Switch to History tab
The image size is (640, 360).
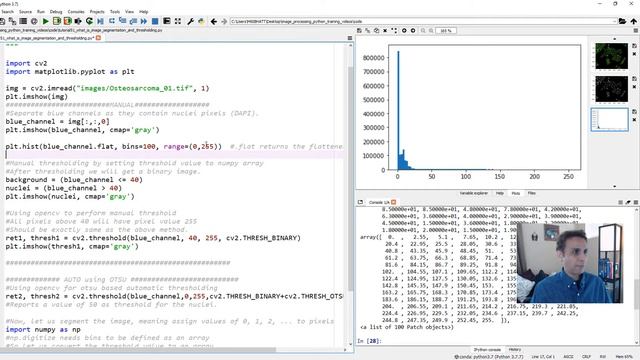(515, 350)
